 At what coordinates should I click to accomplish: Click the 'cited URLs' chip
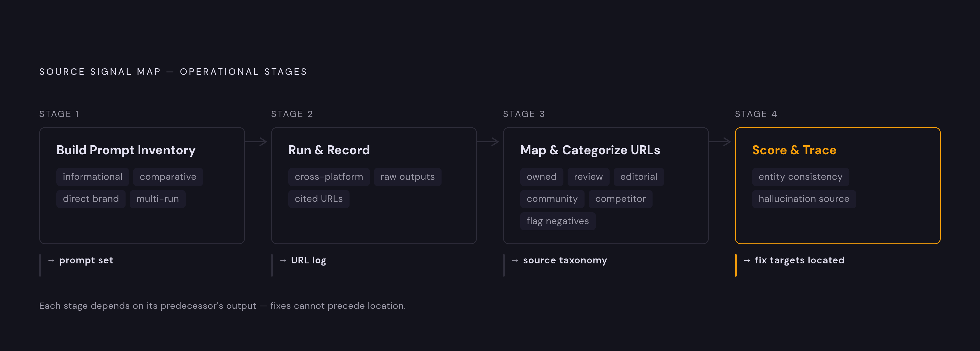[x=319, y=199]
